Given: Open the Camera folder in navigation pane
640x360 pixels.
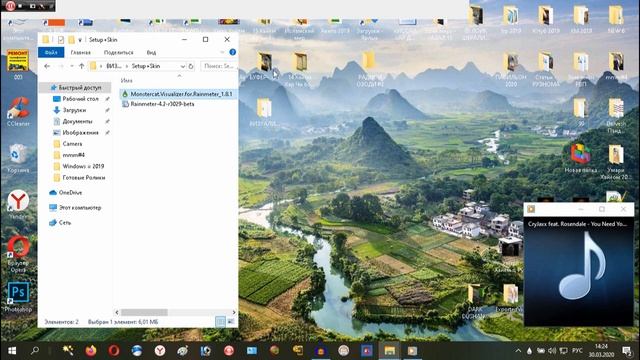Looking at the screenshot, I should pos(72,144).
